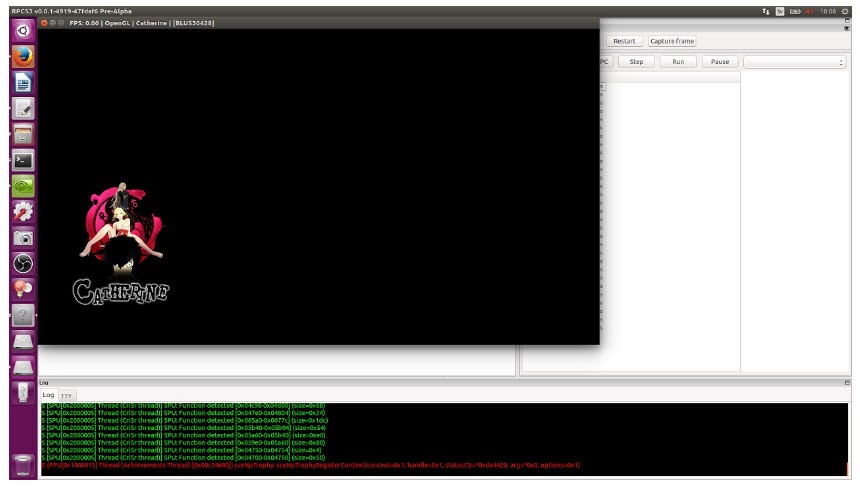Click the Catherine game window title bar
This screenshot has height=486, width=860.
coord(318,23)
